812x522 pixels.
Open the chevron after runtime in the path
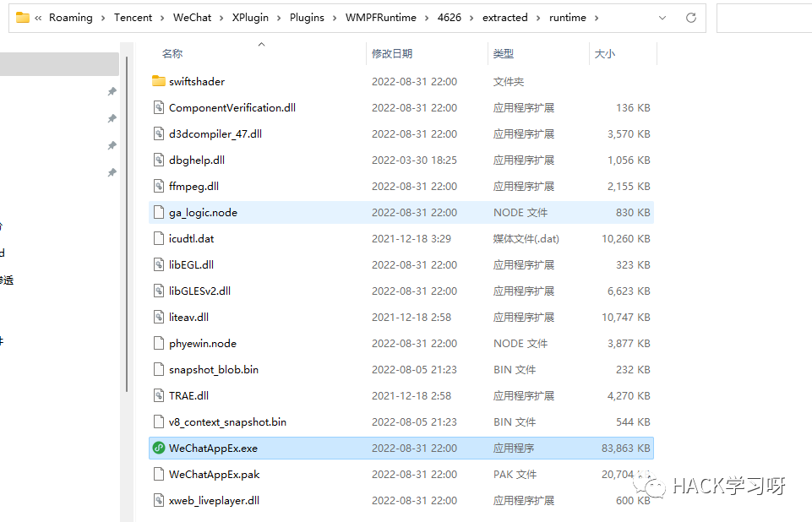pyautogui.click(x=597, y=18)
